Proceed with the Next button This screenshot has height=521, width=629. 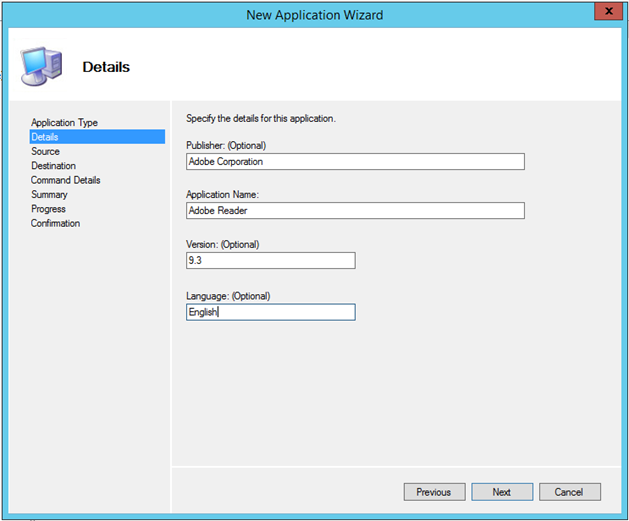[x=501, y=492]
